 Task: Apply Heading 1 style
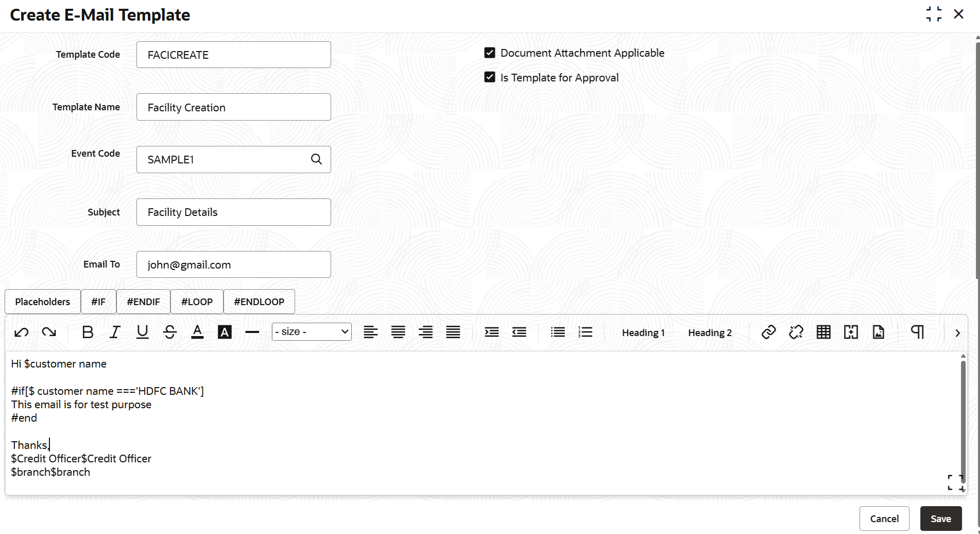643,333
